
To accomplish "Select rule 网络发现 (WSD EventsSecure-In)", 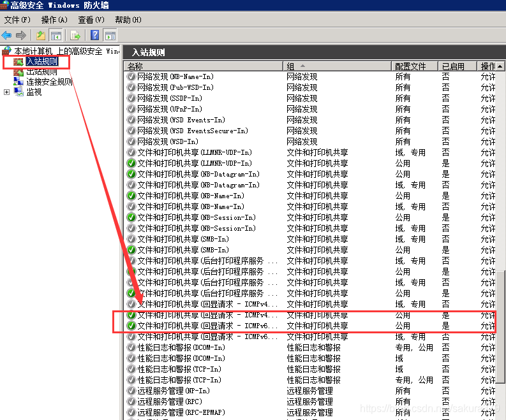I will coord(193,131).
